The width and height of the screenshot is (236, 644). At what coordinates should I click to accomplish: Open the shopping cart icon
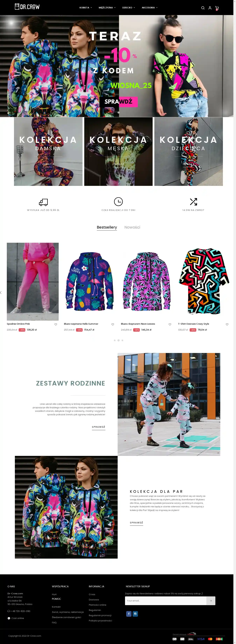(x=217, y=8)
